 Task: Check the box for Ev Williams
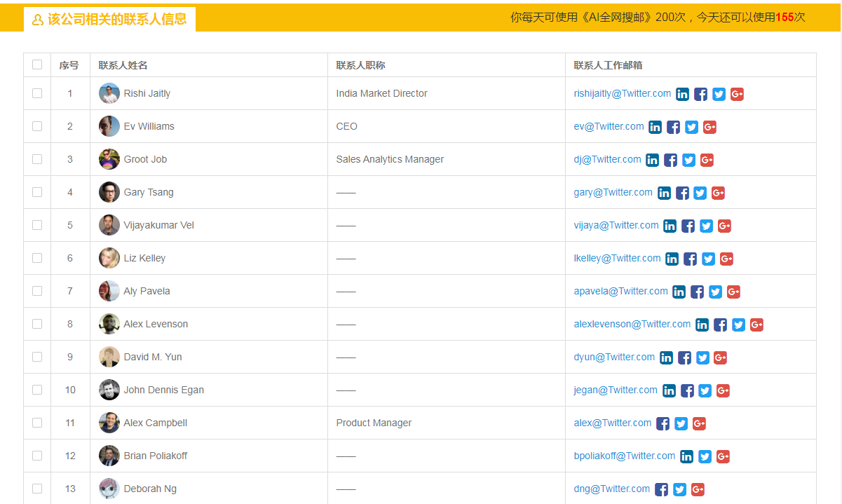click(37, 126)
